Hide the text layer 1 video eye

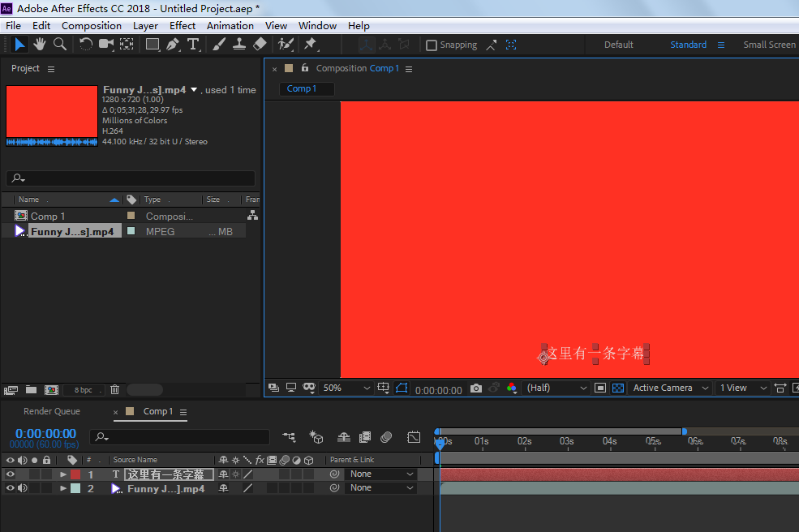coord(11,474)
